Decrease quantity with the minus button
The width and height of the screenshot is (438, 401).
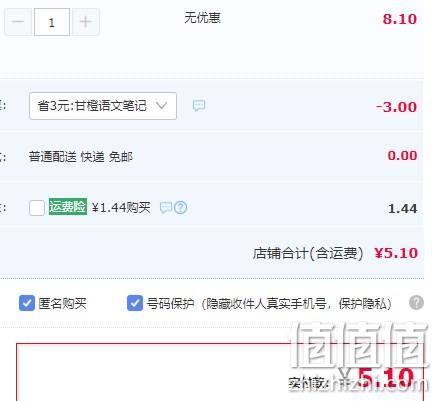(x=18, y=22)
